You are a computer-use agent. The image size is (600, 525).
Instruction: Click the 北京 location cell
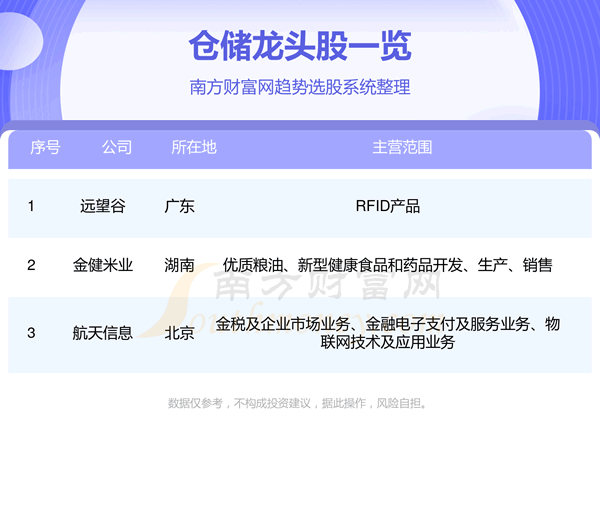pyautogui.click(x=179, y=333)
